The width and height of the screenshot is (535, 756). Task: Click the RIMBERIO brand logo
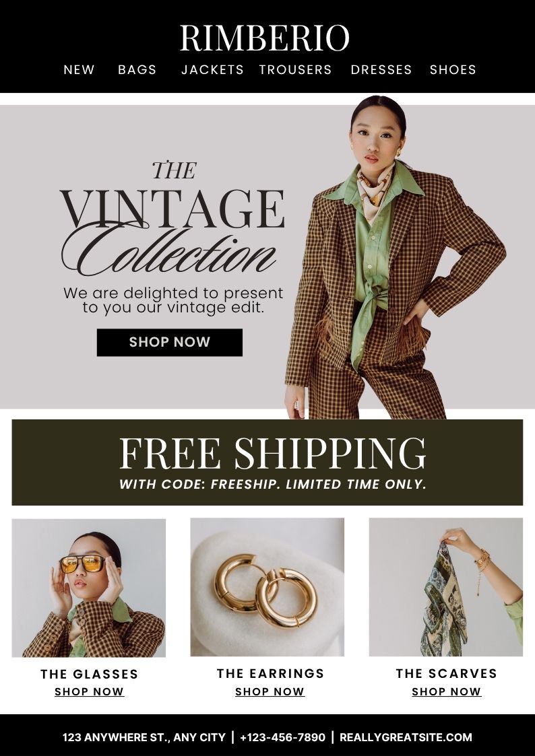pyautogui.click(x=264, y=38)
